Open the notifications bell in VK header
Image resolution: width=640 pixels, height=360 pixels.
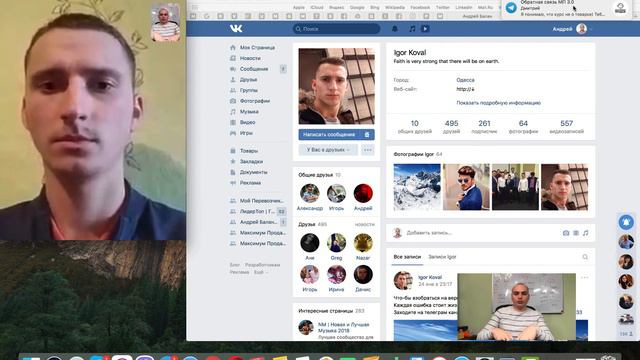(x=395, y=29)
